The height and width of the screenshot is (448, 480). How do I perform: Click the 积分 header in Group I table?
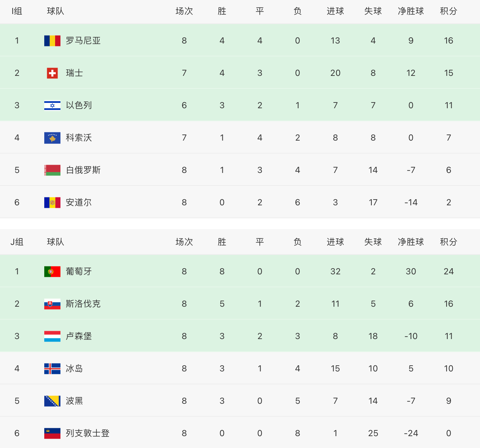coord(448,11)
